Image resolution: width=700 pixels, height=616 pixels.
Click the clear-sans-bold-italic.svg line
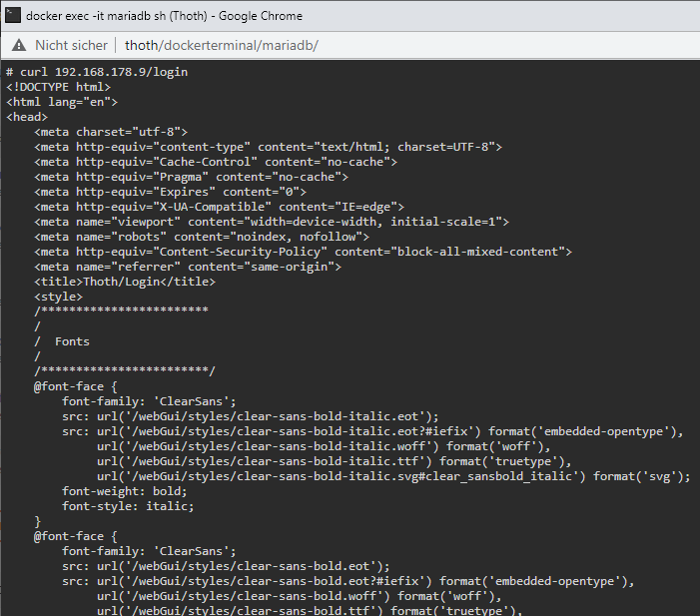393,476
